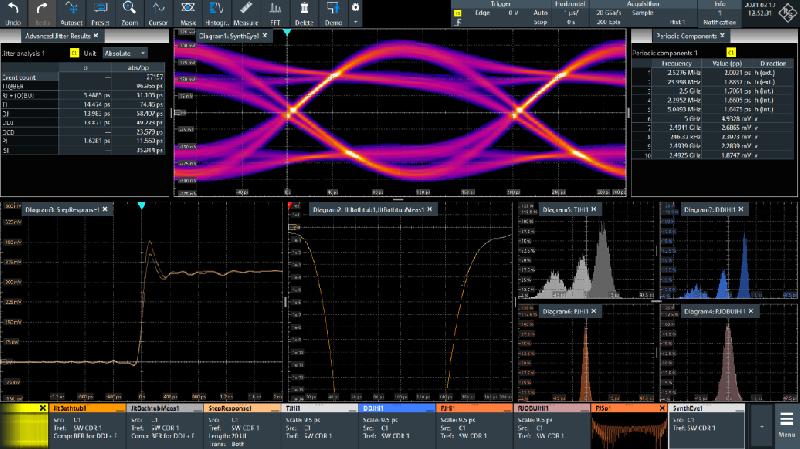Image resolution: width=800 pixels, height=449 pixels.
Task: Click C1 badge in Periodic components 1
Action: pyautogui.click(x=731, y=53)
